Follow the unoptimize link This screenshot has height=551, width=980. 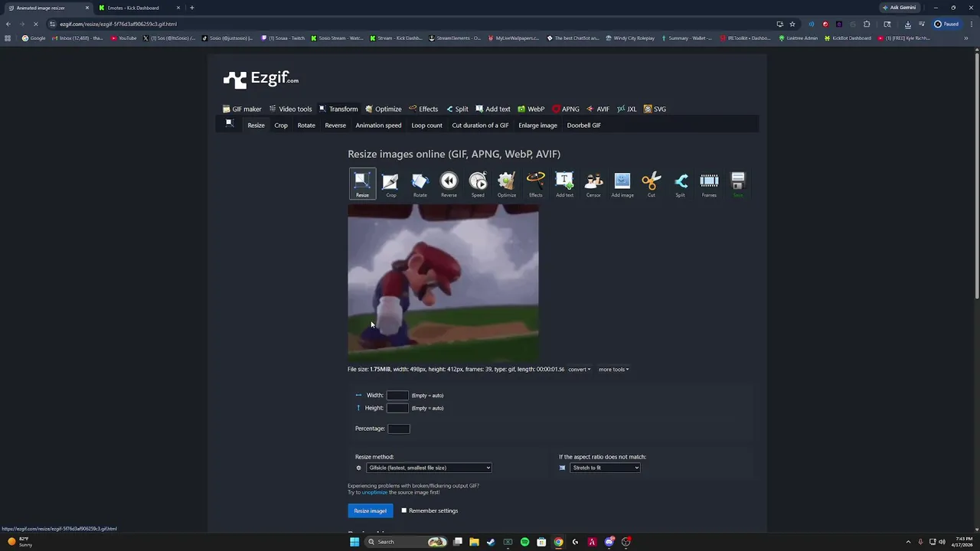click(x=374, y=492)
